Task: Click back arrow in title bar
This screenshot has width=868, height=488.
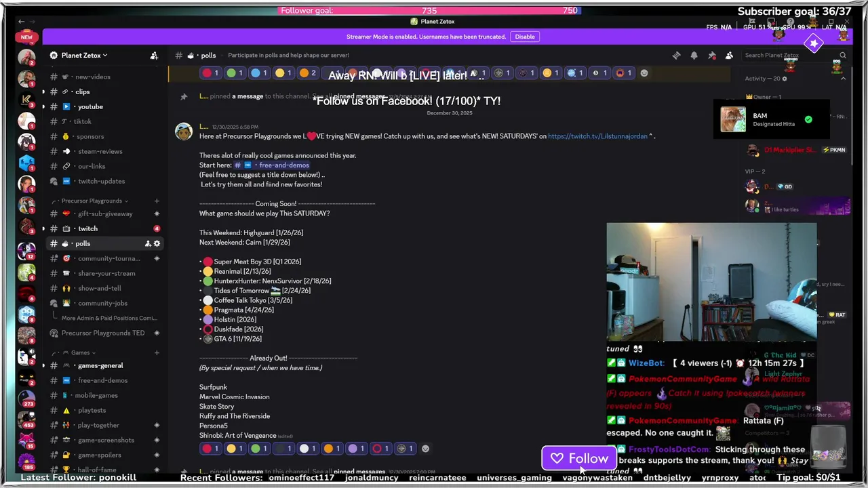Action: click(21, 22)
